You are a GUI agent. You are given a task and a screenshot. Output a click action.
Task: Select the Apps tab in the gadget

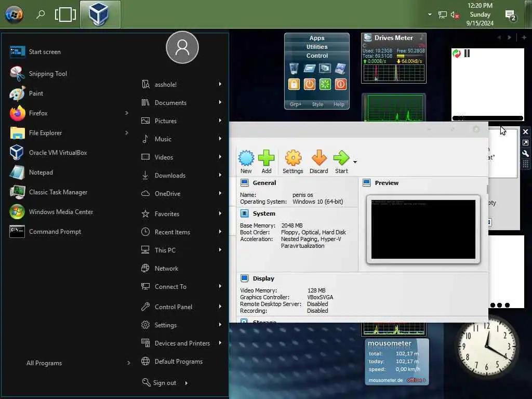coord(317,38)
